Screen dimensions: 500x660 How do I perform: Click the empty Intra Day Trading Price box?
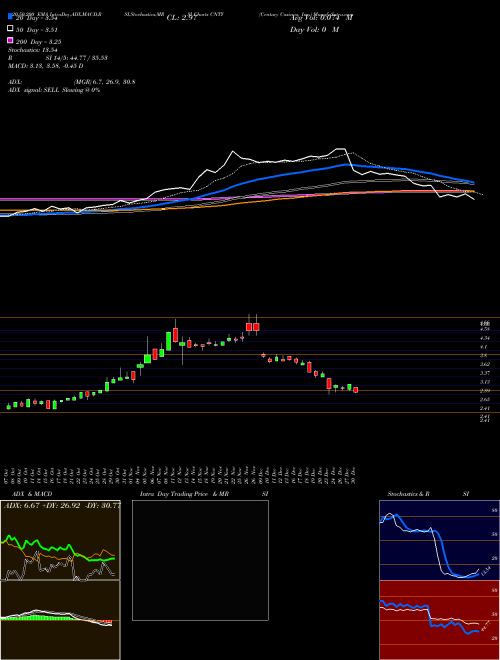click(200, 560)
